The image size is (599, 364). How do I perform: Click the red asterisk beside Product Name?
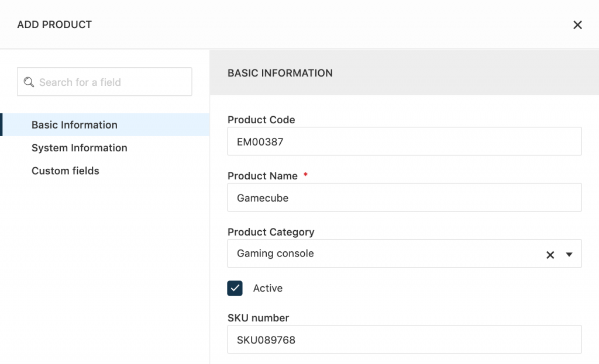tap(305, 174)
